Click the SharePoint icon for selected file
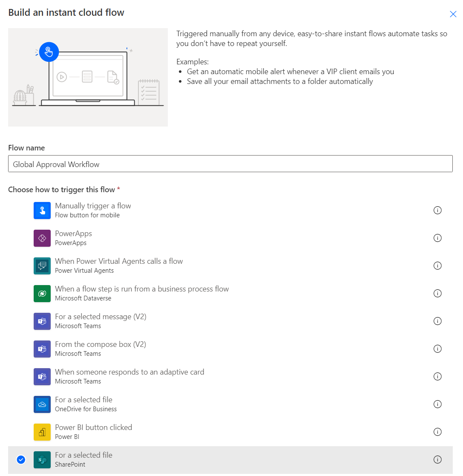The width and height of the screenshot is (463, 476). click(x=42, y=460)
